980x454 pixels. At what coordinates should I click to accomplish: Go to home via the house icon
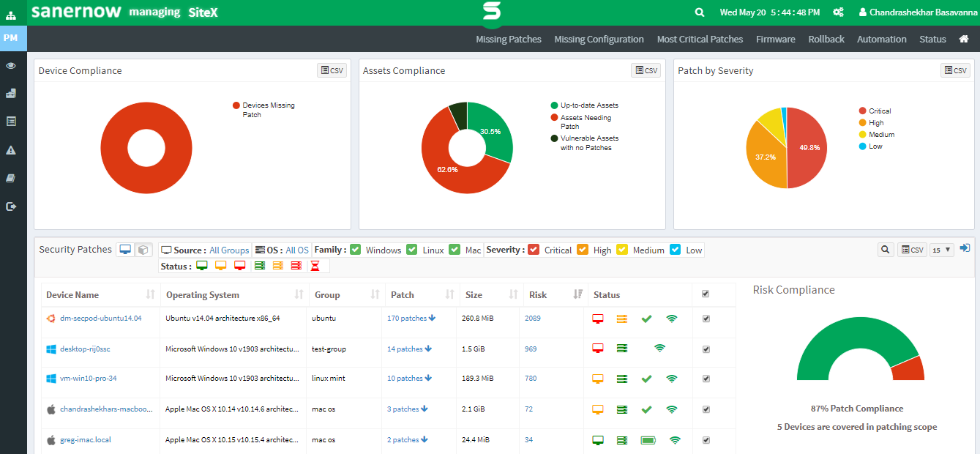[964, 39]
